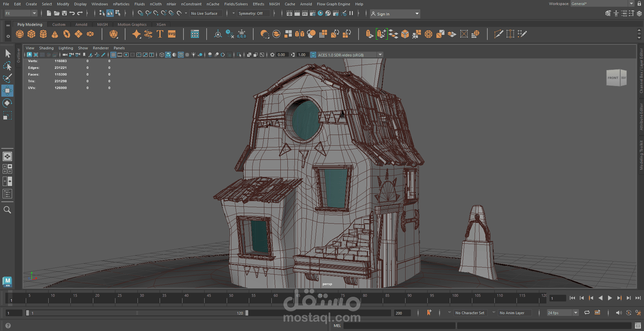
Task: Play the animation forwards
Action: tap(610, 298)
